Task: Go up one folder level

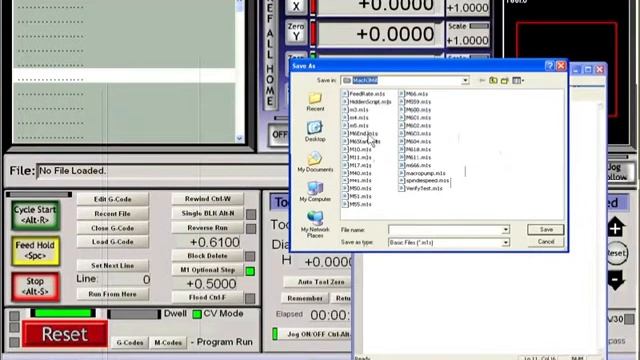Action: [493, 80]
